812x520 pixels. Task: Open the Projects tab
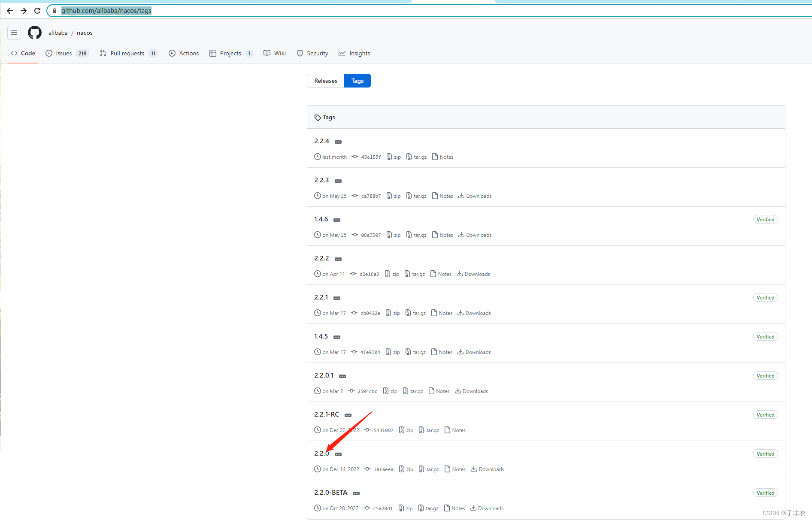pyautogui.click(x=231, y=53)
